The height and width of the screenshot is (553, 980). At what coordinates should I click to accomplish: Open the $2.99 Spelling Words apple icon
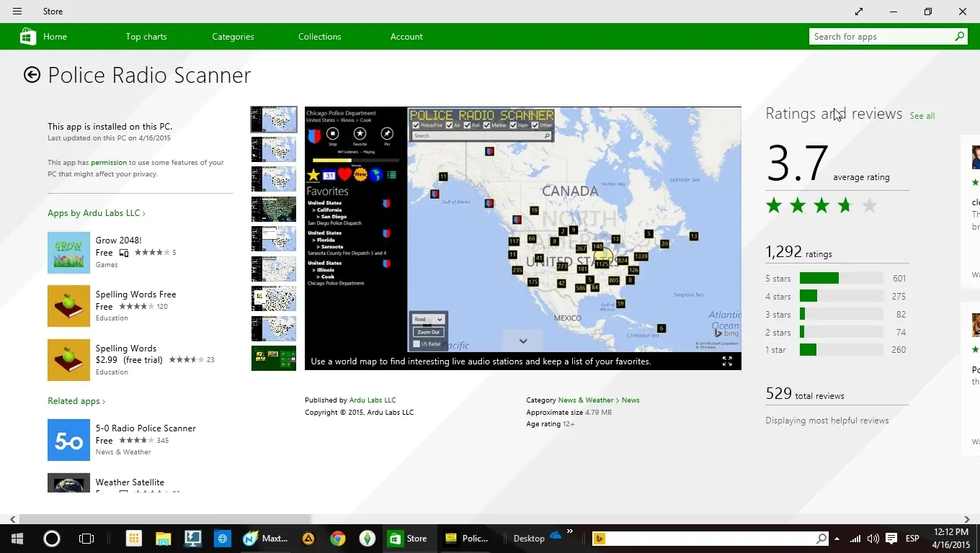point(68,360)
